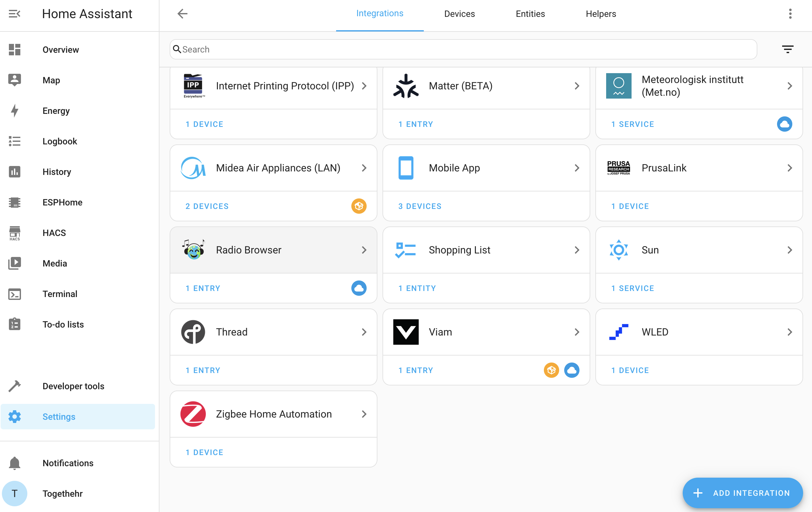Expand the Internet Printing Protocol entry

pos(364,86)
